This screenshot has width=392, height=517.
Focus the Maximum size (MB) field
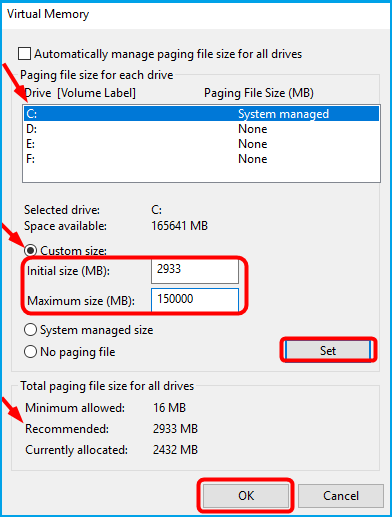click(195, 300)
